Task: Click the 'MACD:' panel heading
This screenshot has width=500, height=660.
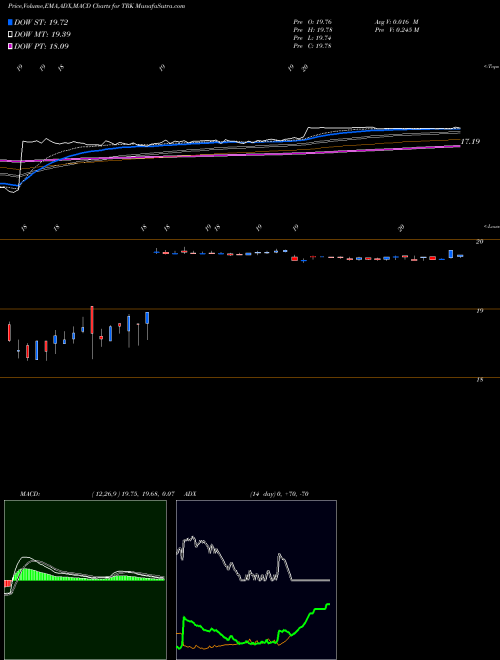Action: pos(30,494)
